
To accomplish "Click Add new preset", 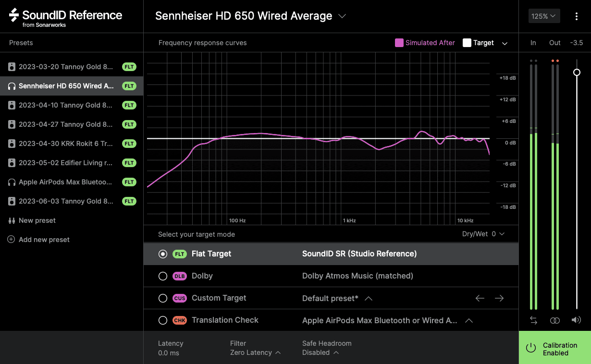I will coord(72,240).
